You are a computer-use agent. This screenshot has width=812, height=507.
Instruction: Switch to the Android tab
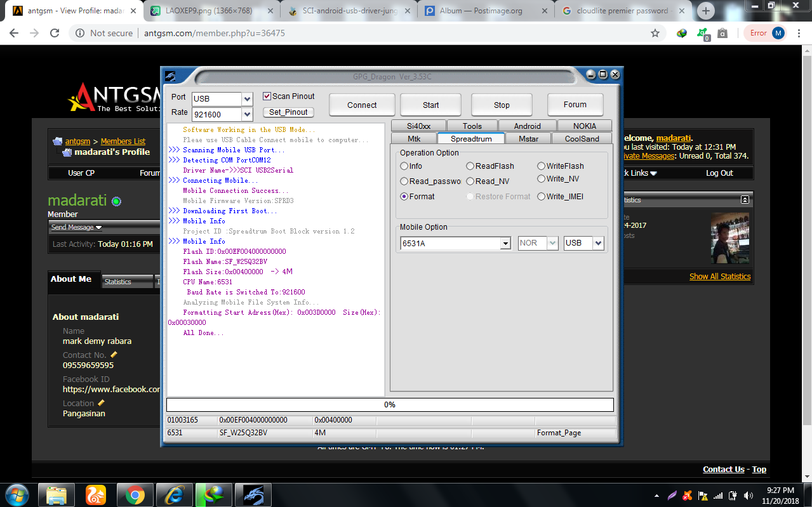[x=528, y=126]
